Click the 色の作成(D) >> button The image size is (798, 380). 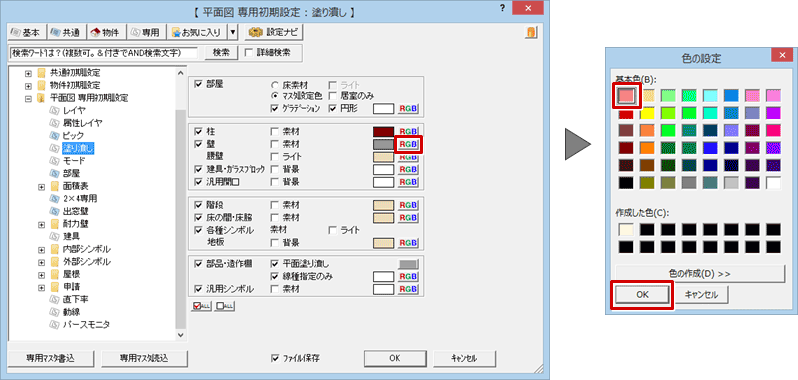700,274
